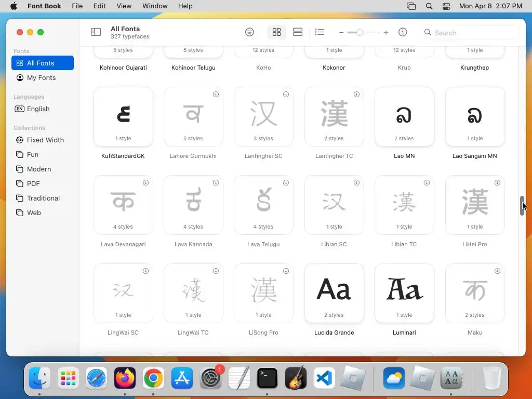Screen dimensions: 532x399
Task: Open the Web collection
Action: [43, 213]
